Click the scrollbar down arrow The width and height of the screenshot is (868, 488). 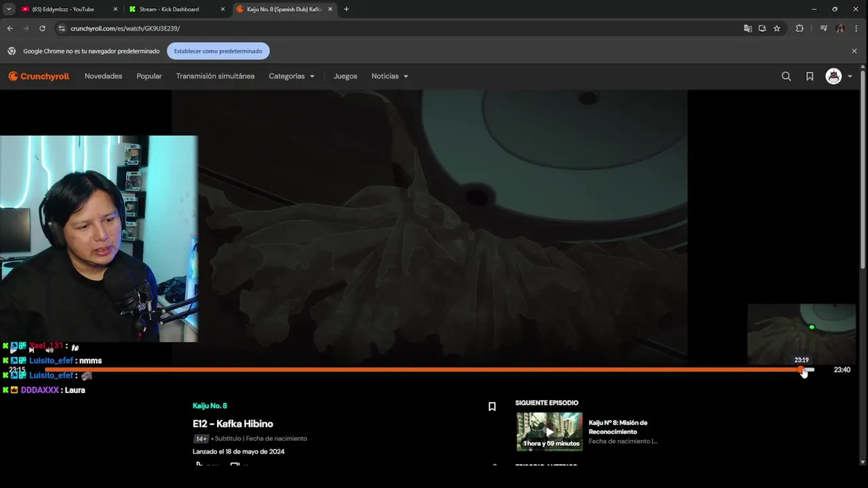pyautogui.click(x=863, y=462)
